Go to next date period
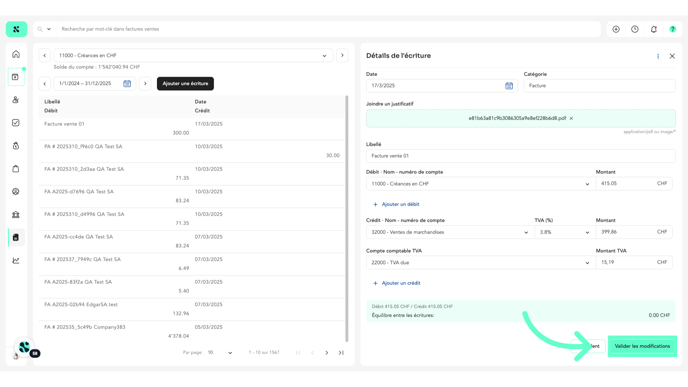Viewport: 688px width, 387px height. [145, 83]
